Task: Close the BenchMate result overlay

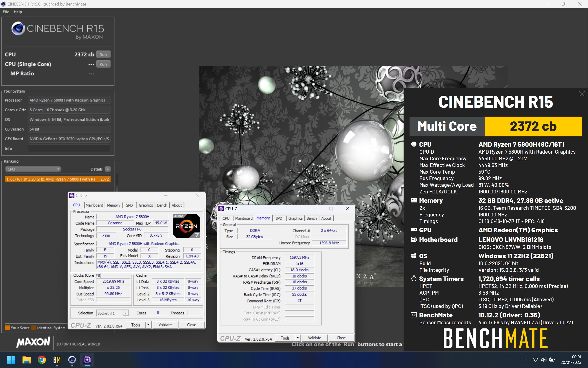Action: (582, 94)
